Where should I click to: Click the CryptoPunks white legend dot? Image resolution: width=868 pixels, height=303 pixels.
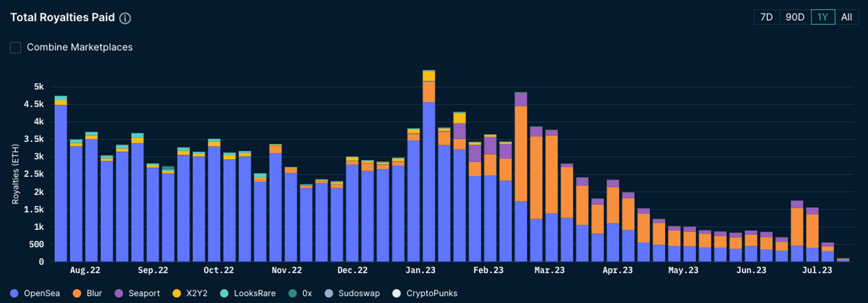click(x=396, y=293)
